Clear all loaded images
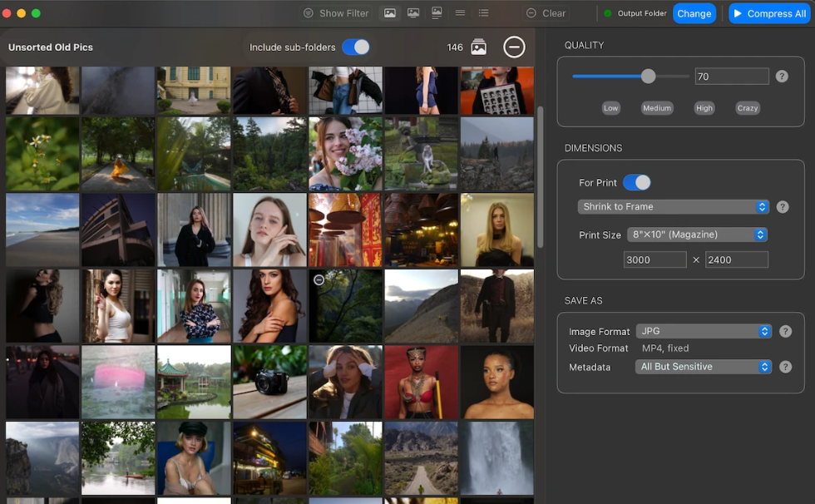815x504 pixels. [546, 13]
